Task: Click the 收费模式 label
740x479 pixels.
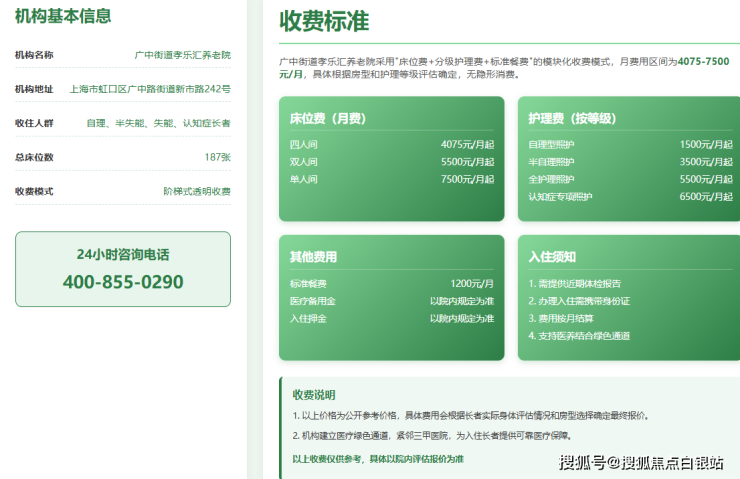Action: pos(34,191)
